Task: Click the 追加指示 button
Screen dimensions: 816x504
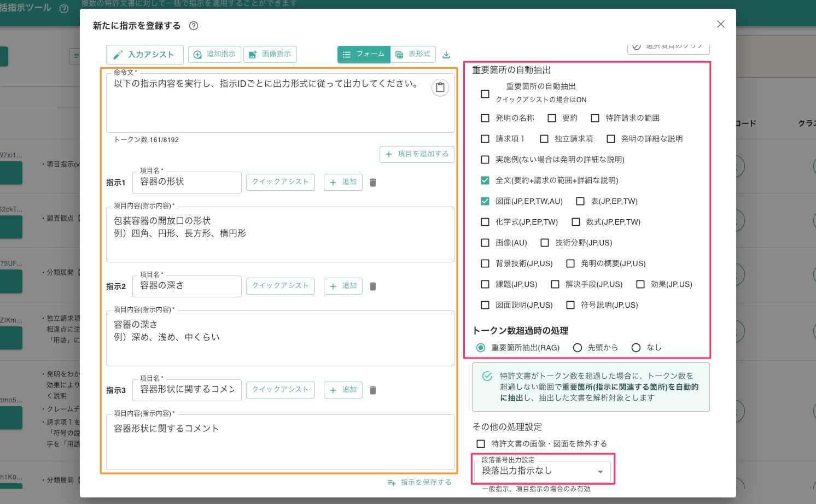Action: 214,54
